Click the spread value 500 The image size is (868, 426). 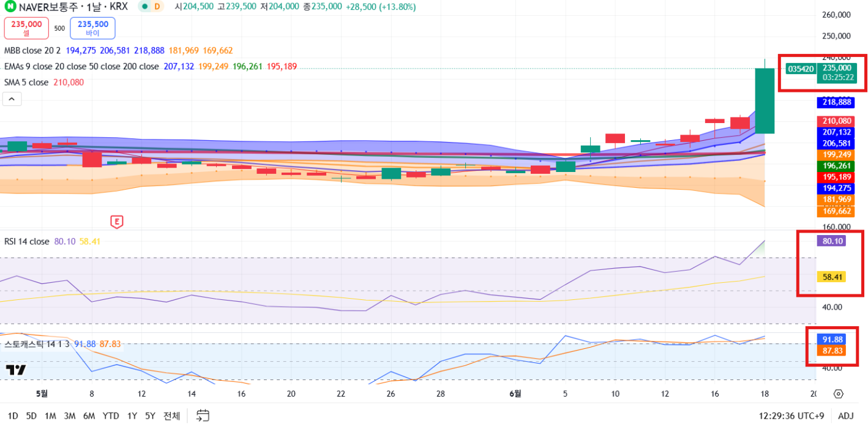click(59, 28)
